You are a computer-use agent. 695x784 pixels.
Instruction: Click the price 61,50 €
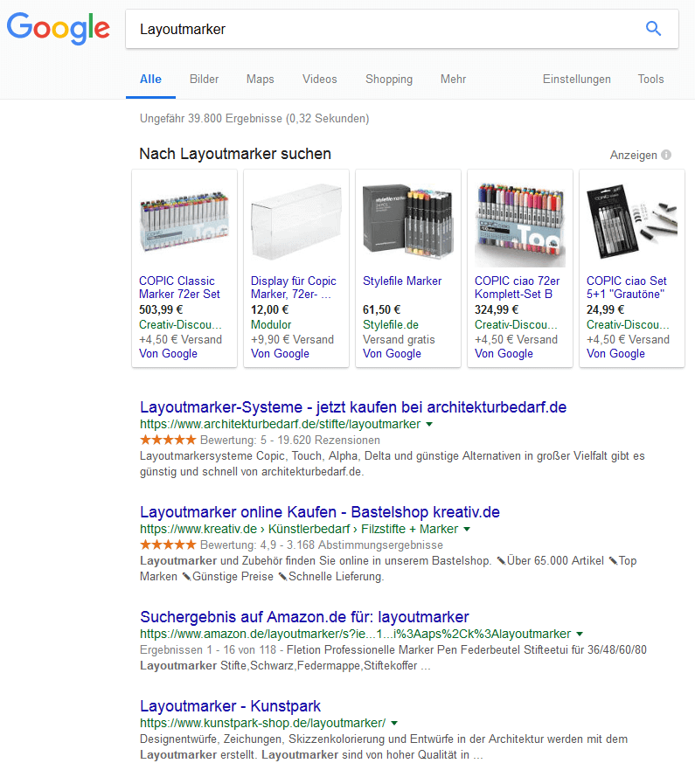(x=381, y=309)
